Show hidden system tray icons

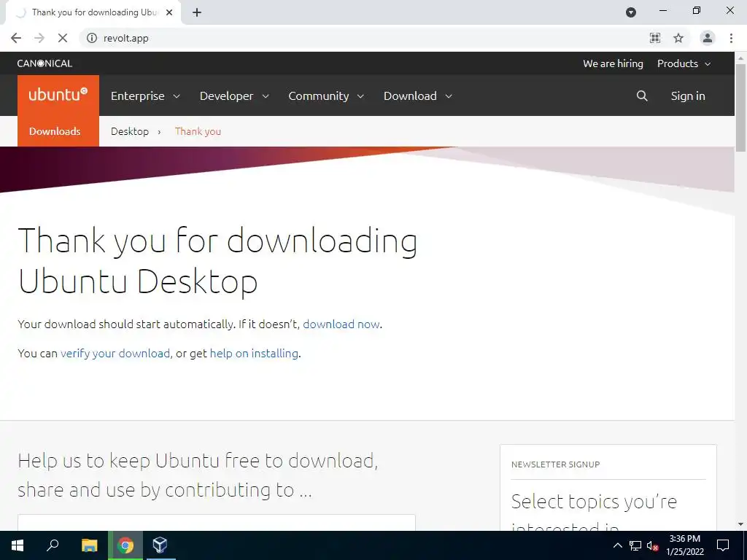(617, 545)
